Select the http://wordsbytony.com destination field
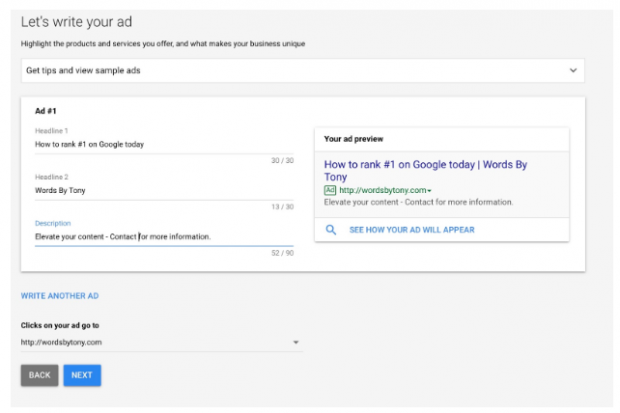 150,342
